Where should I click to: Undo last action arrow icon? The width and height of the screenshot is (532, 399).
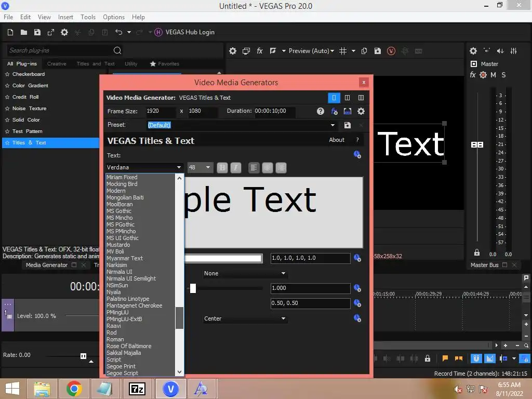(118, 32)
